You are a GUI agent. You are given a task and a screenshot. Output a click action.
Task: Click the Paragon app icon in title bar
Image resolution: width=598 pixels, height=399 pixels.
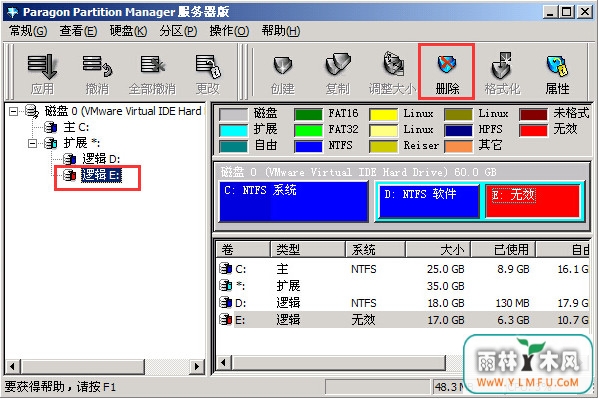click(x=12, y=12)
